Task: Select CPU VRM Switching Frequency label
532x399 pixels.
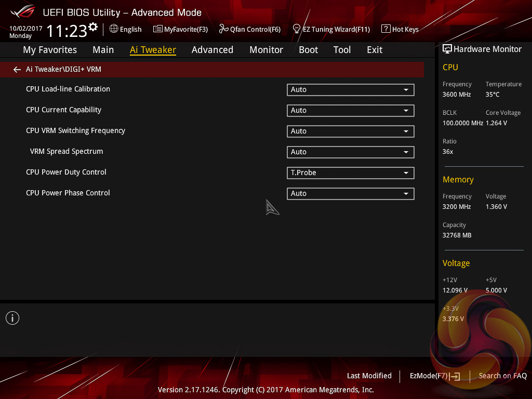Action: click(75, 130)
